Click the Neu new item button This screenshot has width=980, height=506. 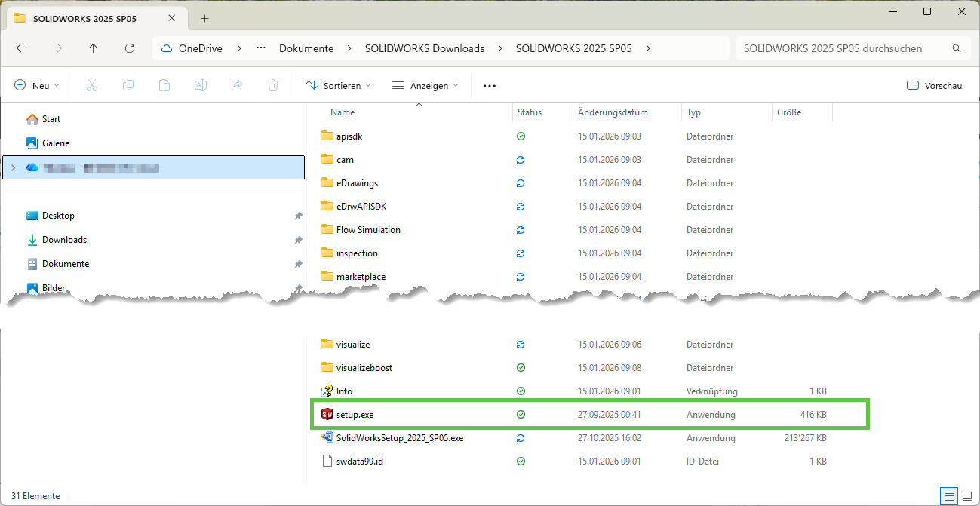coord(36,86)
